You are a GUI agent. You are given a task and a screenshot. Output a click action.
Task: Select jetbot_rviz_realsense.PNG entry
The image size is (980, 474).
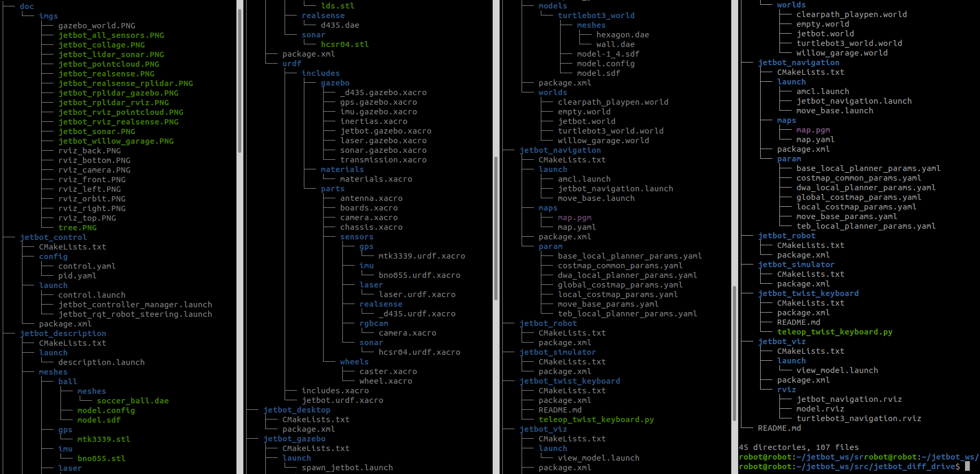tap(118, 122)
